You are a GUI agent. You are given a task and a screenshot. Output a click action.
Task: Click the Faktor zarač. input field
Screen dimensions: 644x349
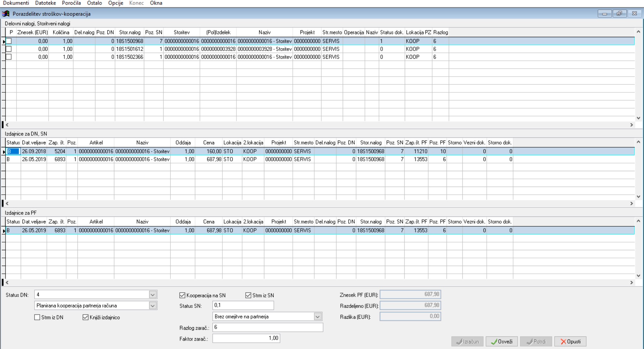click(246, 338)
